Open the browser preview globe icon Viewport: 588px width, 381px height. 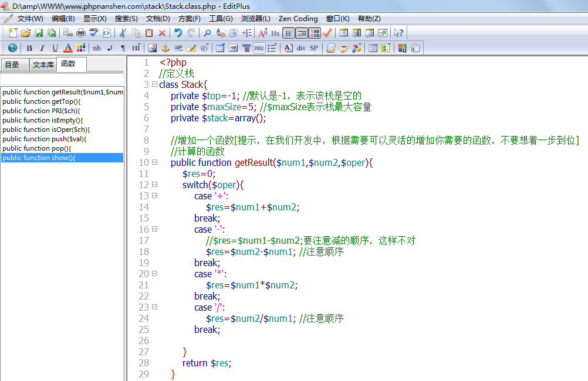tap(12, 48)
